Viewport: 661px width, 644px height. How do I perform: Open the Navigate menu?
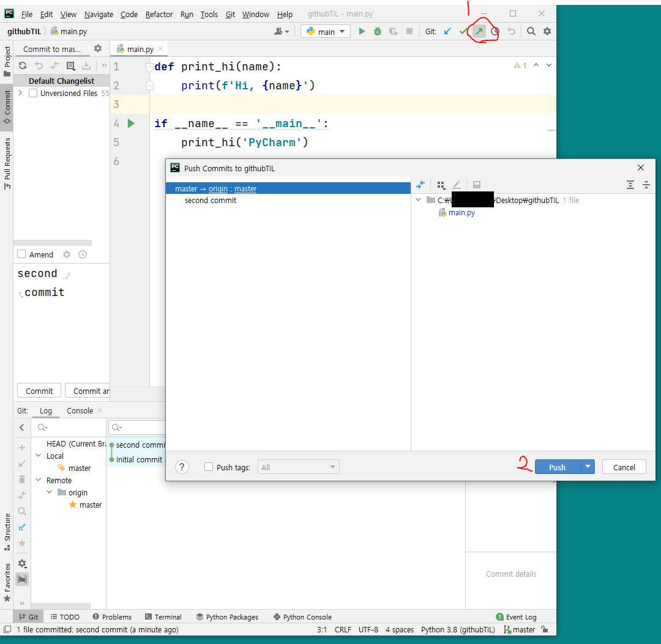click(99, 14)
